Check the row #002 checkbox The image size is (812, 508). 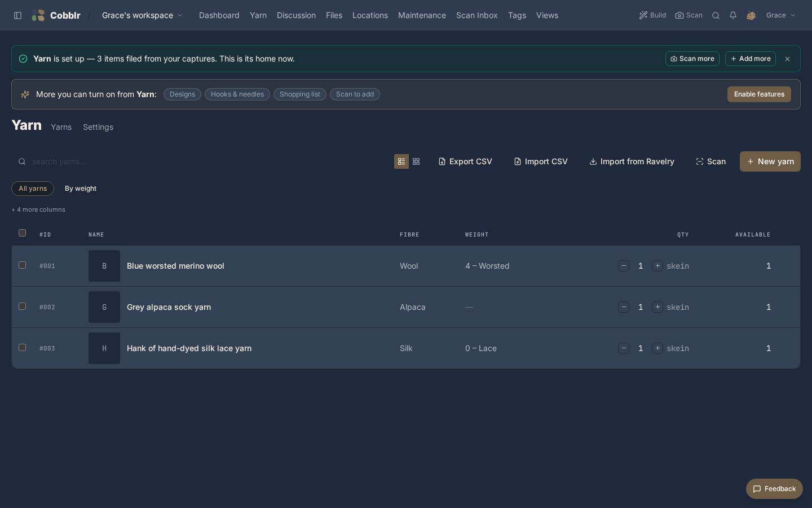[x=23, y=306]
